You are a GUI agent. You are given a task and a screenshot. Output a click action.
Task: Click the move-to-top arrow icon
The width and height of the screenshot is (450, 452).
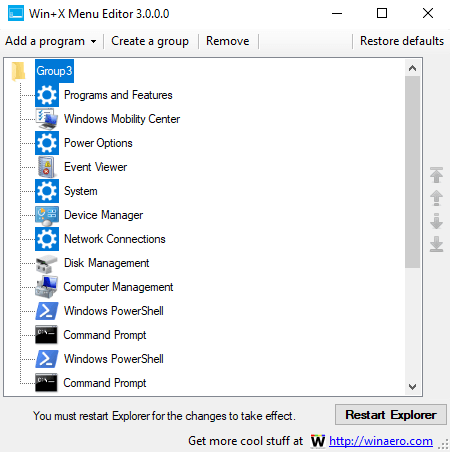436,175
